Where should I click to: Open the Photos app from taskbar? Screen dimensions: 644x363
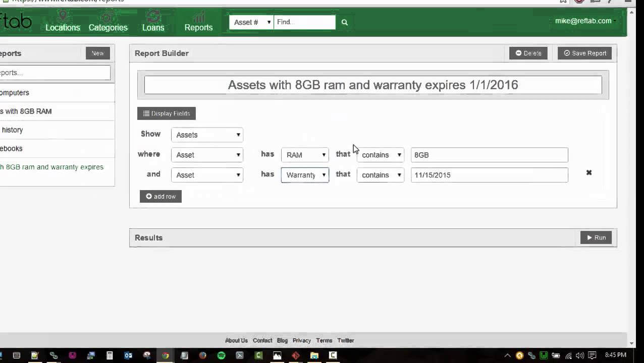277,355
